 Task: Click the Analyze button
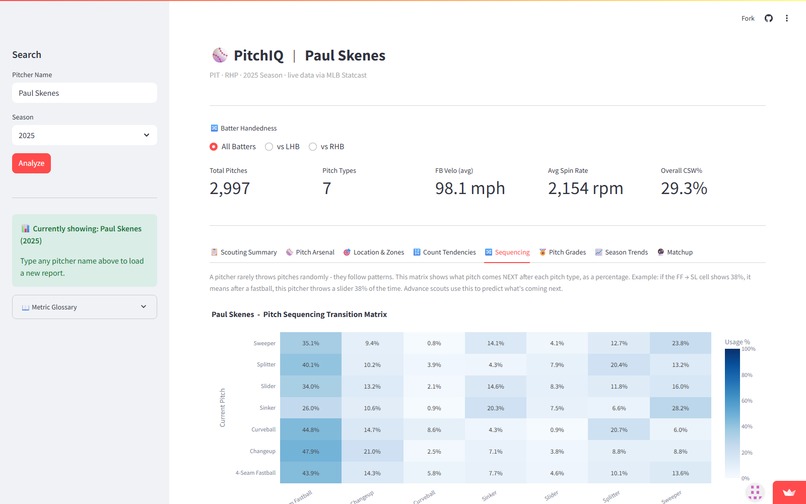coord(31,163)
